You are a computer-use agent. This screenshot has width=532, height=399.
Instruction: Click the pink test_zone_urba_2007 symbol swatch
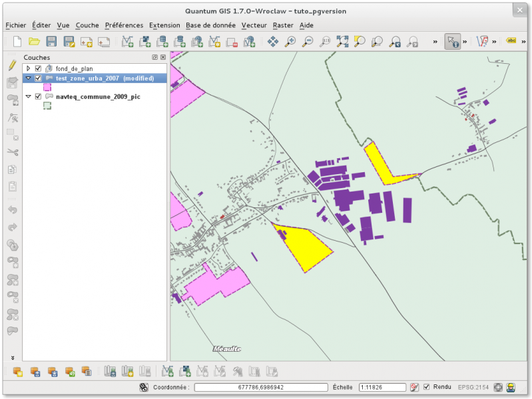tap(47, 87)
